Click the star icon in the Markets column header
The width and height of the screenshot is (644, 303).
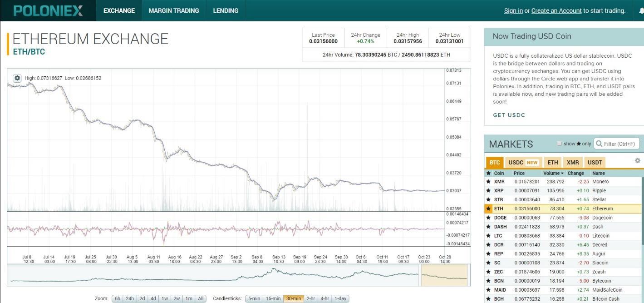pos(488,173)
